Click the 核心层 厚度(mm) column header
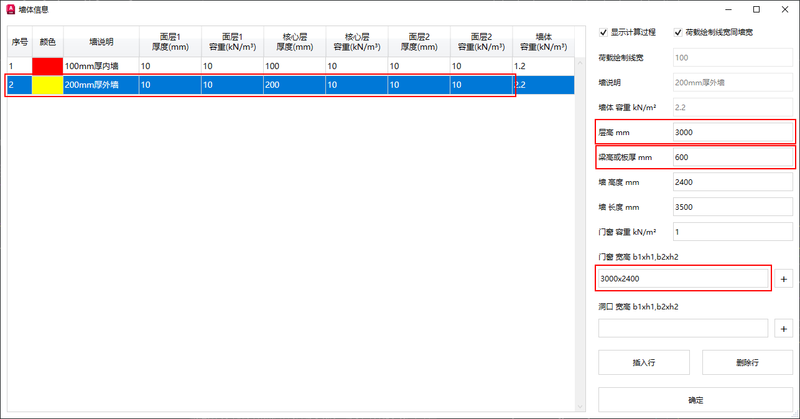800x419 pixels. pos(295,42)
